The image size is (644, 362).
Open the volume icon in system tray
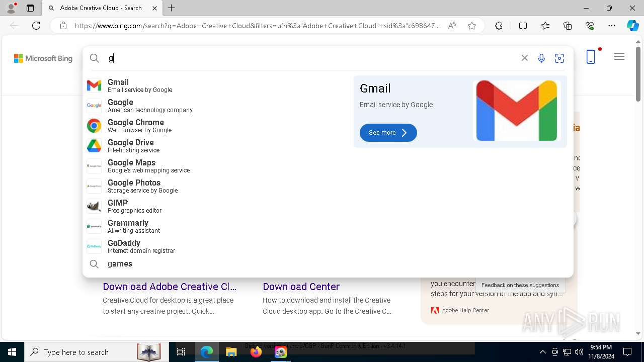[x=579, y=352]
